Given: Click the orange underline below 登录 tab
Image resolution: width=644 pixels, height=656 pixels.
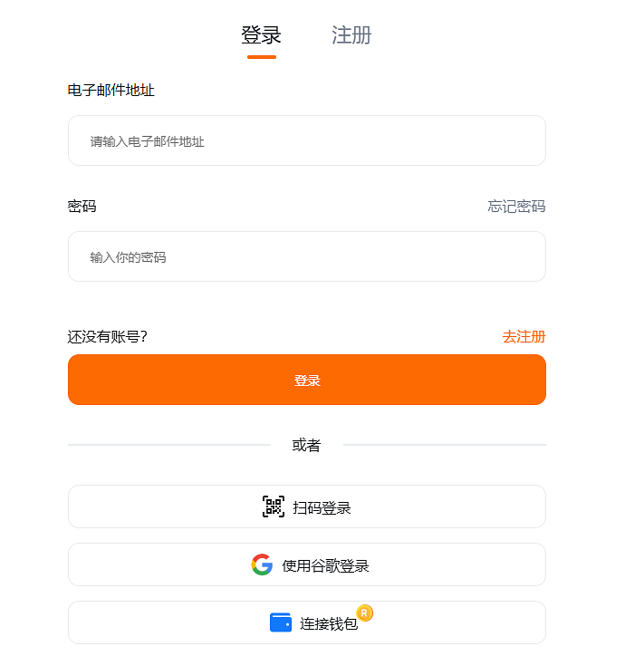Looking at the screenshot, I should point(261,57).
